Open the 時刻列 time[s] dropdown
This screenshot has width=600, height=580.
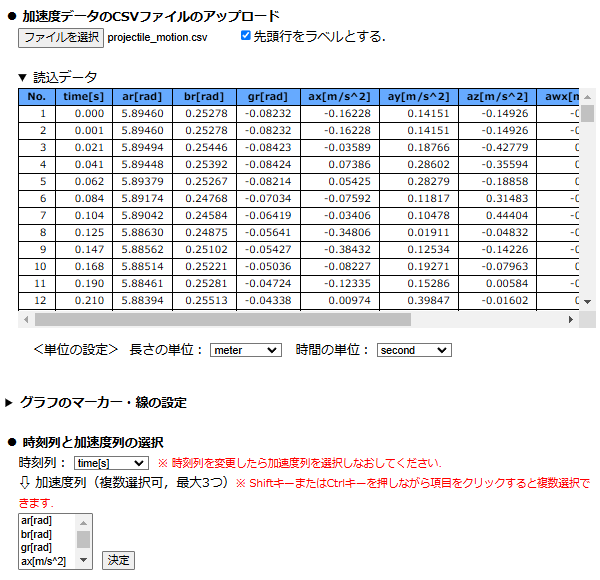coord(111,463)
